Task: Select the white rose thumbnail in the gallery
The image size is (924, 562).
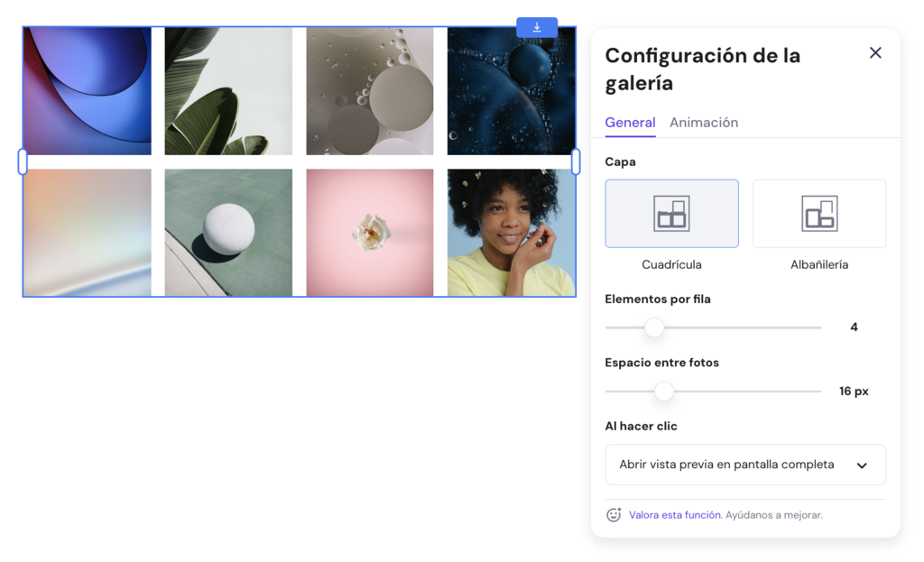Action: 369,232
